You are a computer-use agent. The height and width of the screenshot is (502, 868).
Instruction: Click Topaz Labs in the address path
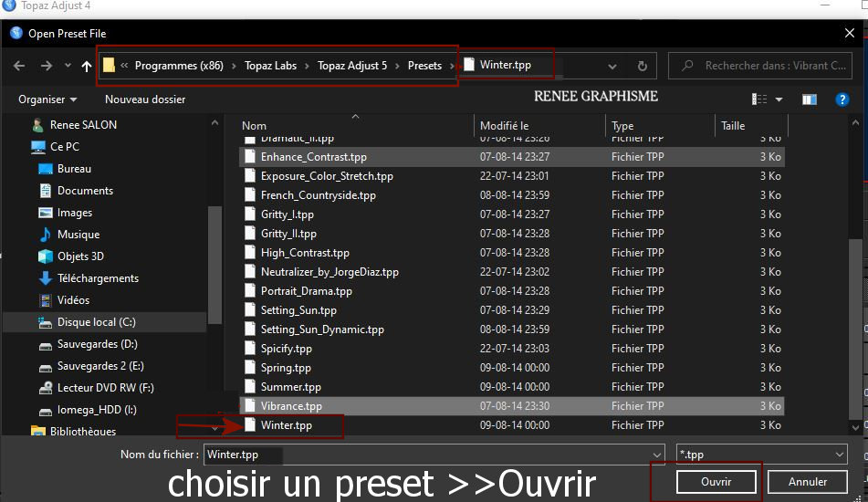pyautogui.click(x=270, y=66)
